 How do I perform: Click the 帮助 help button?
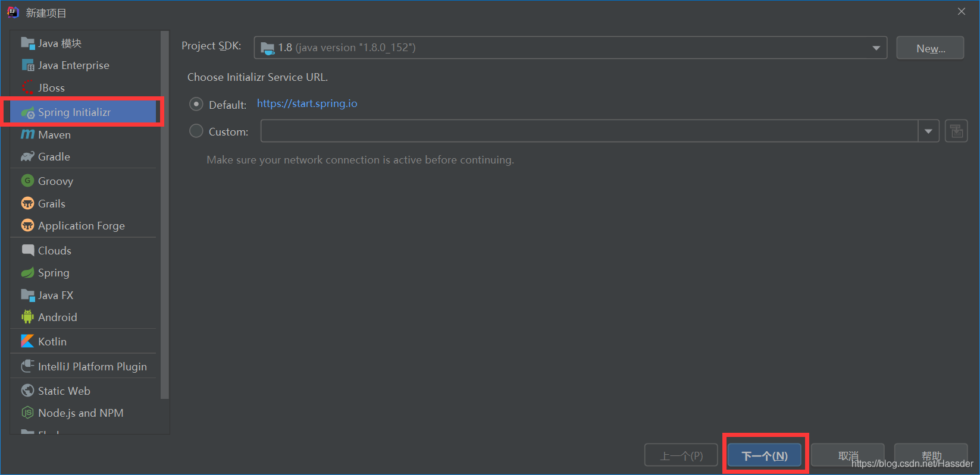[x=931, y=455]
